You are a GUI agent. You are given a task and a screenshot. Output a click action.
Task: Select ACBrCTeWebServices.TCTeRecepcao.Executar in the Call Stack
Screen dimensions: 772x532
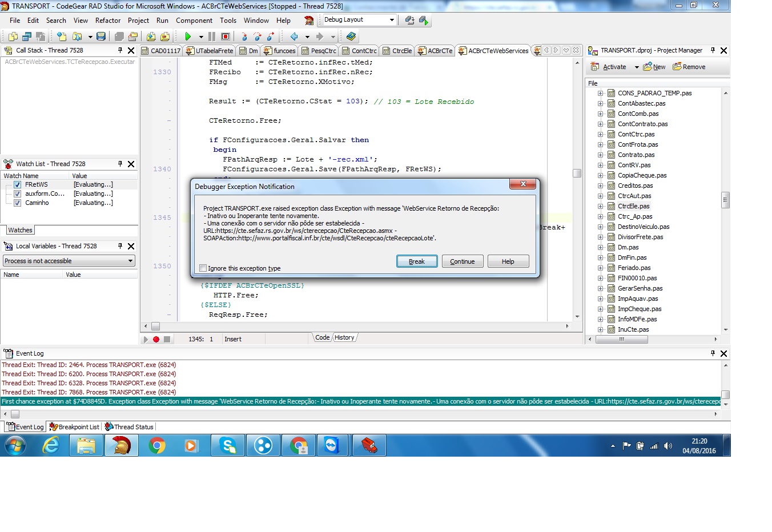[x=70, y=62]
